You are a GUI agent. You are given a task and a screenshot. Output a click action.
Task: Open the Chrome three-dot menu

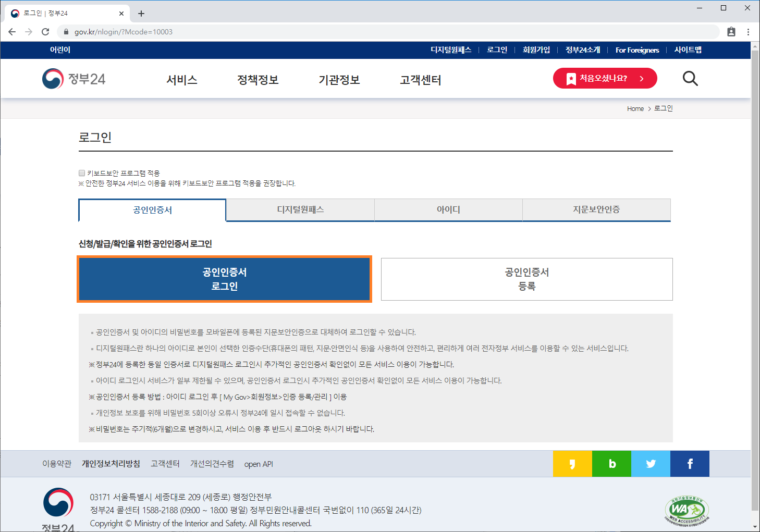tap(748, 32)
